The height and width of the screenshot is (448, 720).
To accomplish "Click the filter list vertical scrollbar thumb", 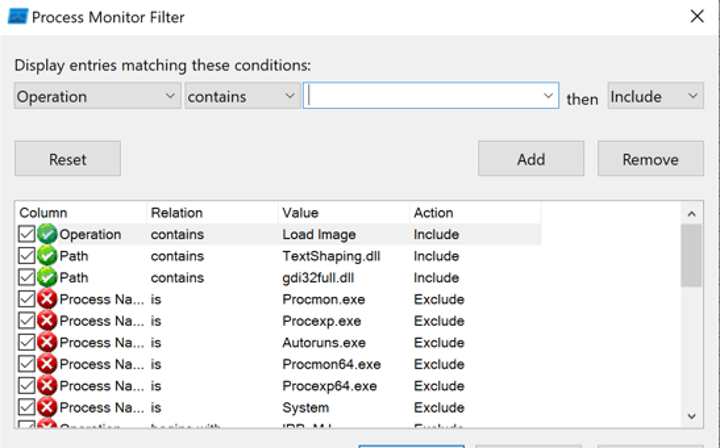I will pyautogui.click(x=690, y=255).
